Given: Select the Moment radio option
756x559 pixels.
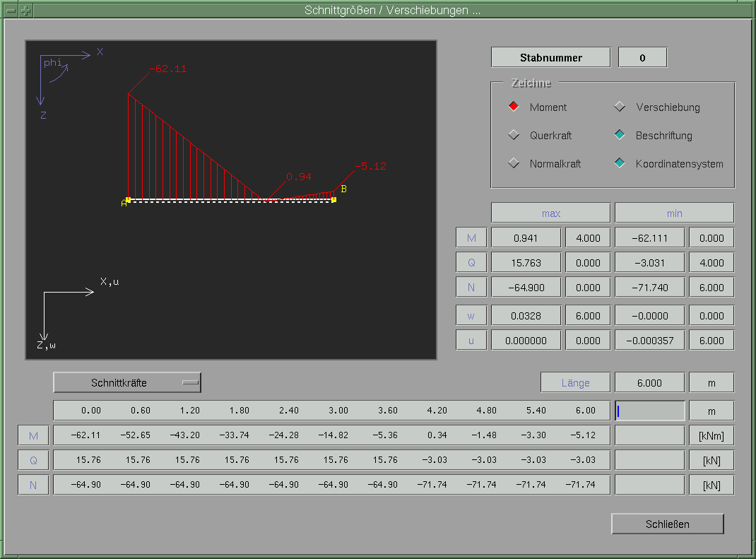Looking at the screenshot, I should [514, 107].
